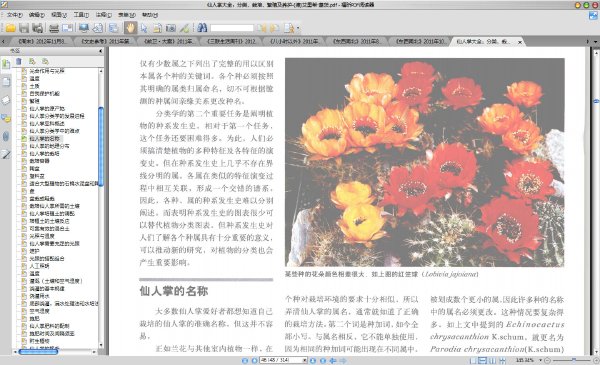Click the bookmarks panel horizontal scrollbar thumb
600x365 pixels.
38,352
